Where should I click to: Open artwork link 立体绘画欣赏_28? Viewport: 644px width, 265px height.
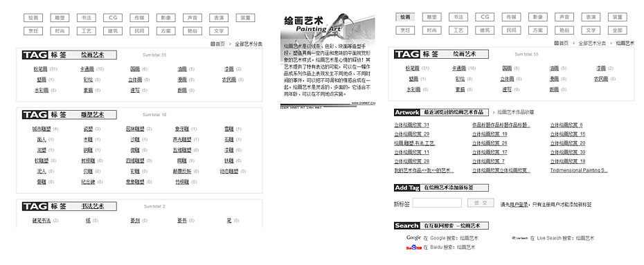411,161
